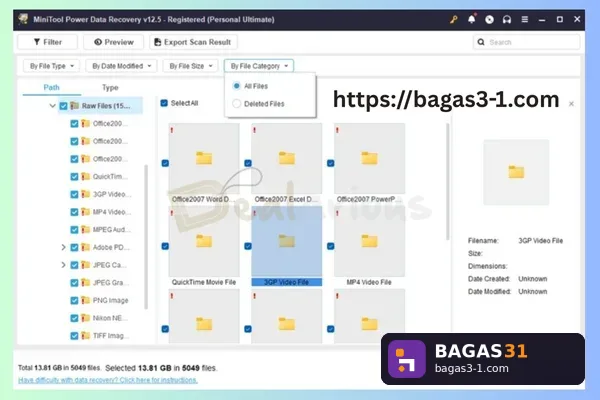The height and width of the screenshot is (400, 600).
Task: Click the tree panel vertical scrollbar
Action: coord(146,237)
